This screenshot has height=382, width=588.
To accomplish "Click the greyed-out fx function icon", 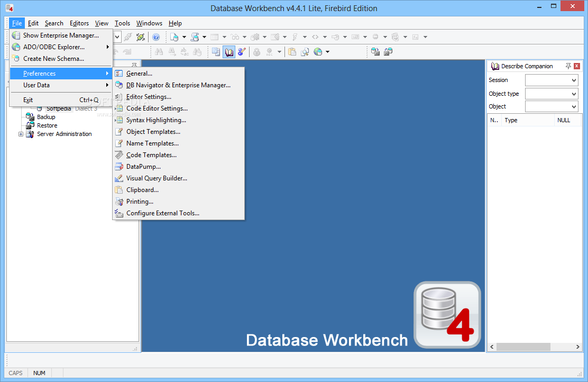I will (x=416, y=37).
